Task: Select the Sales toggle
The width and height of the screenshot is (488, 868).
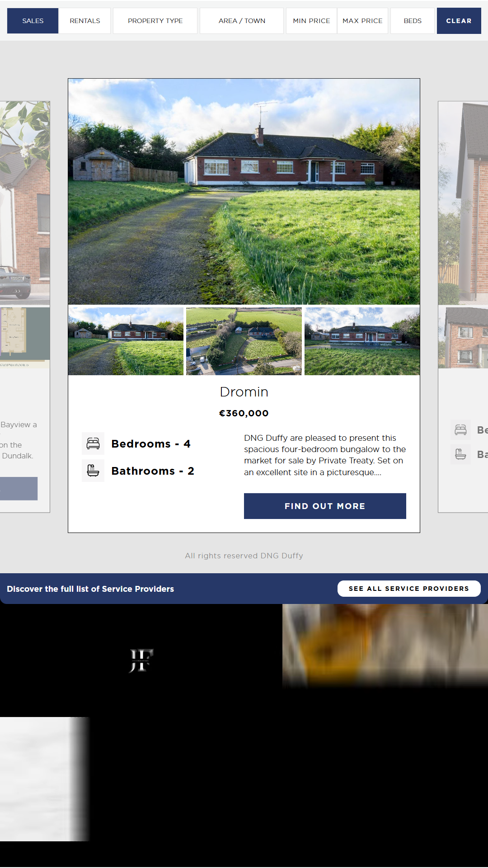Action: (x=33, y=21)
